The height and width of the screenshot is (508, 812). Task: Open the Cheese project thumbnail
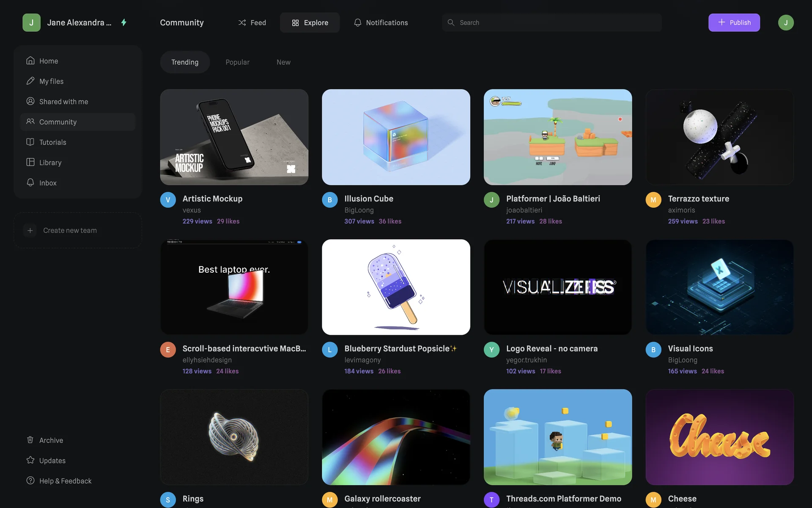pos(719,437)
